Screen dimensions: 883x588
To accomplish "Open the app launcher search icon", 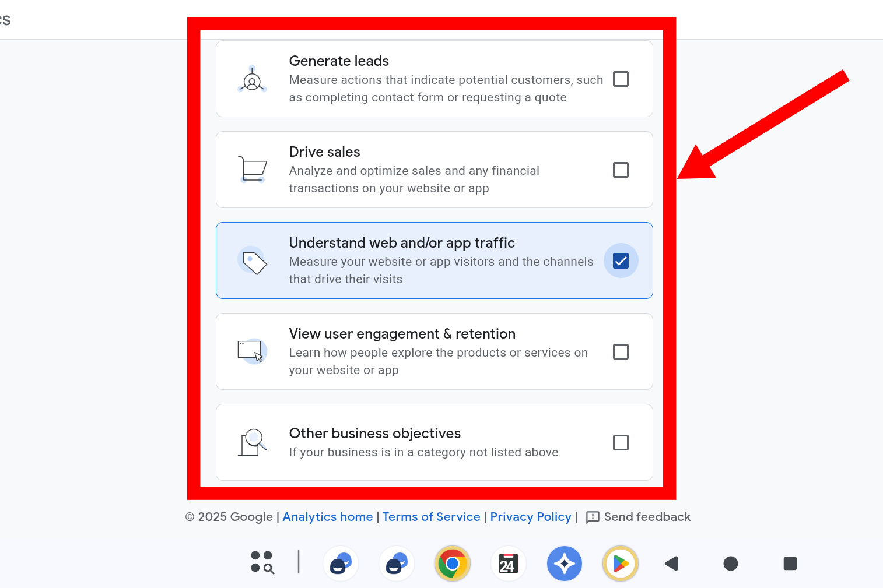I will click(x=262, y=563).
